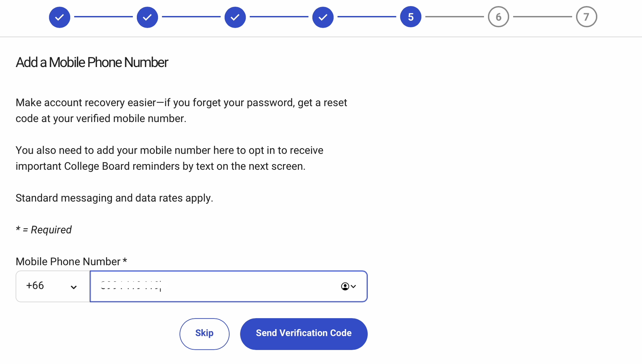Click progress line between steps 6 and 7
The height and width of the screenshot is (364, 642).
[x=542, y=17]
